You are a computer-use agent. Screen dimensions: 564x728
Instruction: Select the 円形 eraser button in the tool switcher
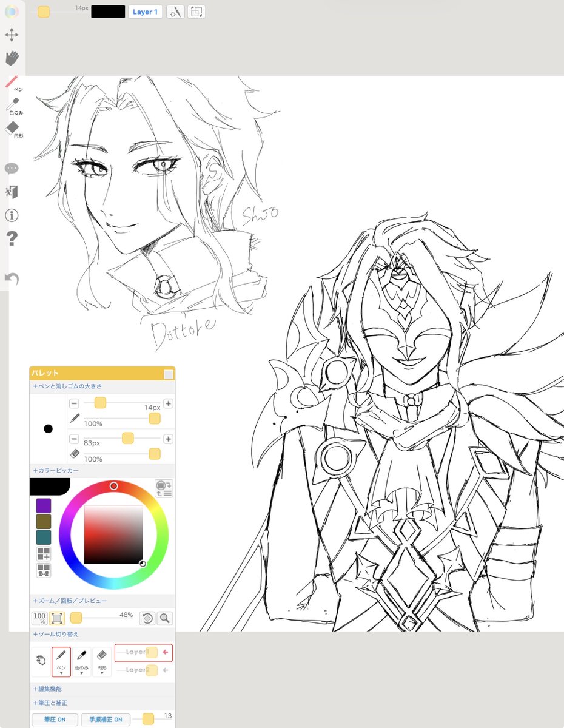coord(102,662)
